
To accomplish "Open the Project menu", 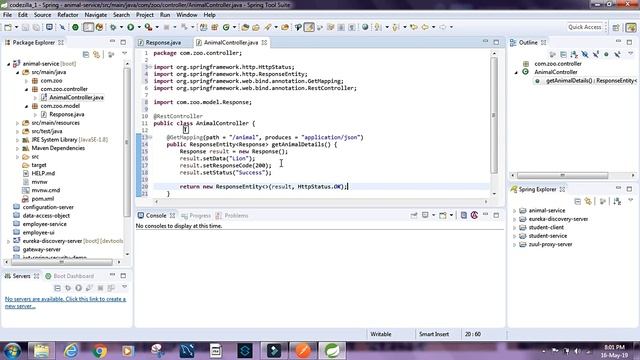I will (144, 15).
